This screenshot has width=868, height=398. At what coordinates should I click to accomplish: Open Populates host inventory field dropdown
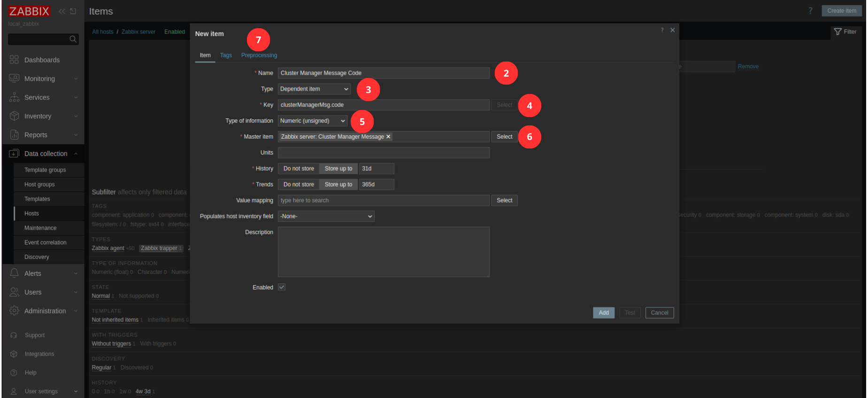[x=326, y=216]
